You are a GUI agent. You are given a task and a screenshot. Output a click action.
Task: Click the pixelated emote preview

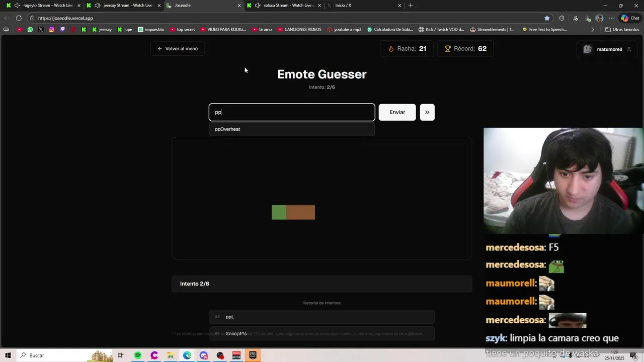coord(293,212)
